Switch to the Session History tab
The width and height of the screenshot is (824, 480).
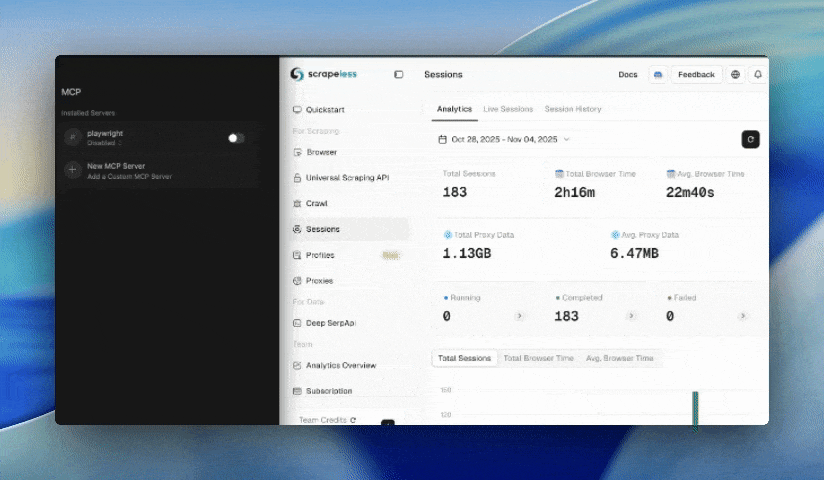[x=573, y=109]
